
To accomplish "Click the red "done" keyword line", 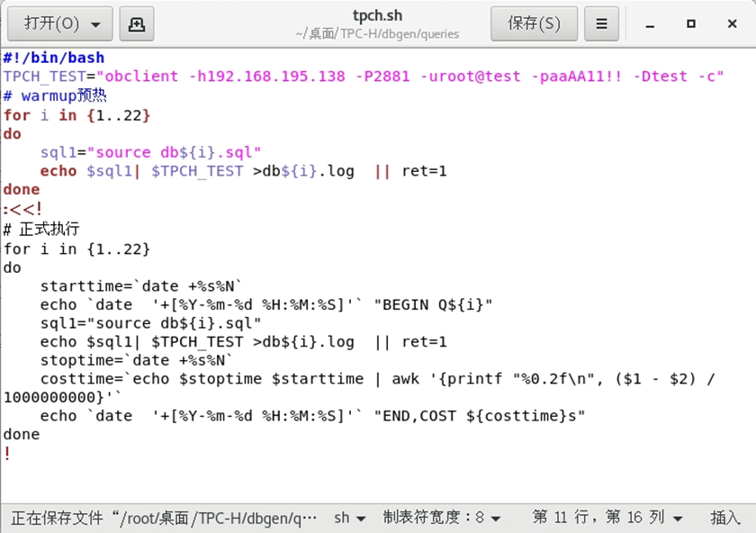I will (22, 190).
